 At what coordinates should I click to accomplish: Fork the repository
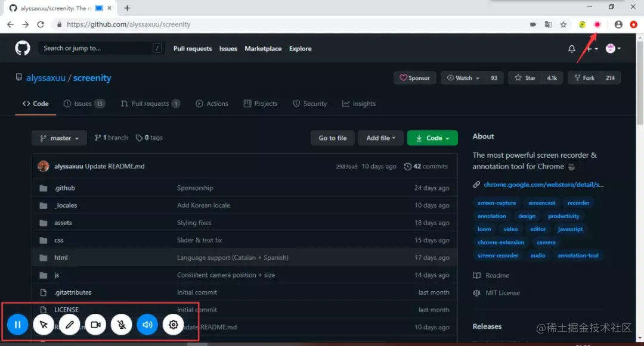[584, 78]
